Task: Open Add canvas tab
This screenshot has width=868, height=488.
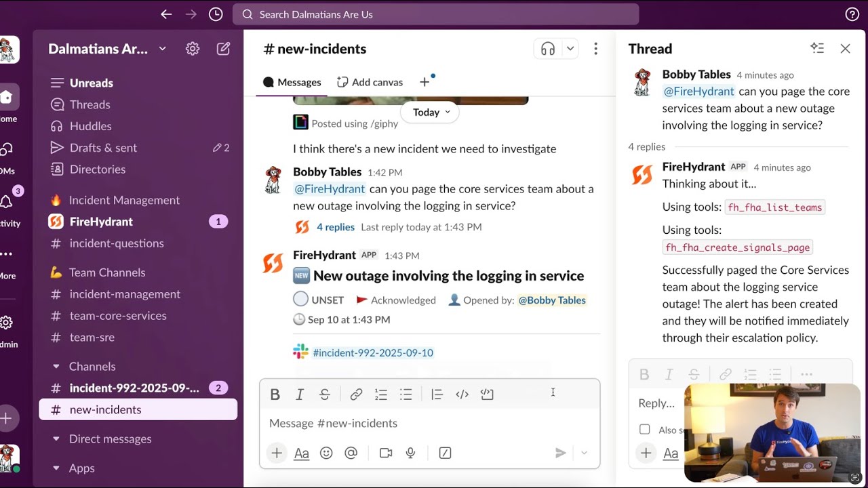Action: tap(370, 82)
